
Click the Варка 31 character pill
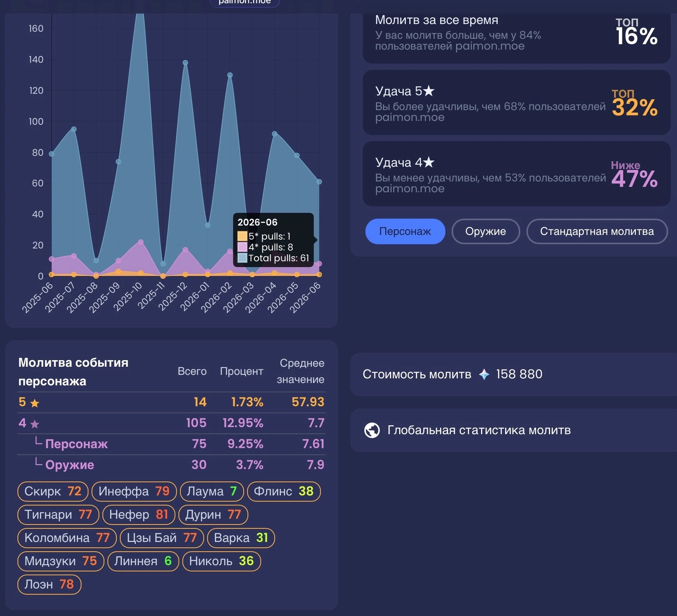tap(241, 538)
